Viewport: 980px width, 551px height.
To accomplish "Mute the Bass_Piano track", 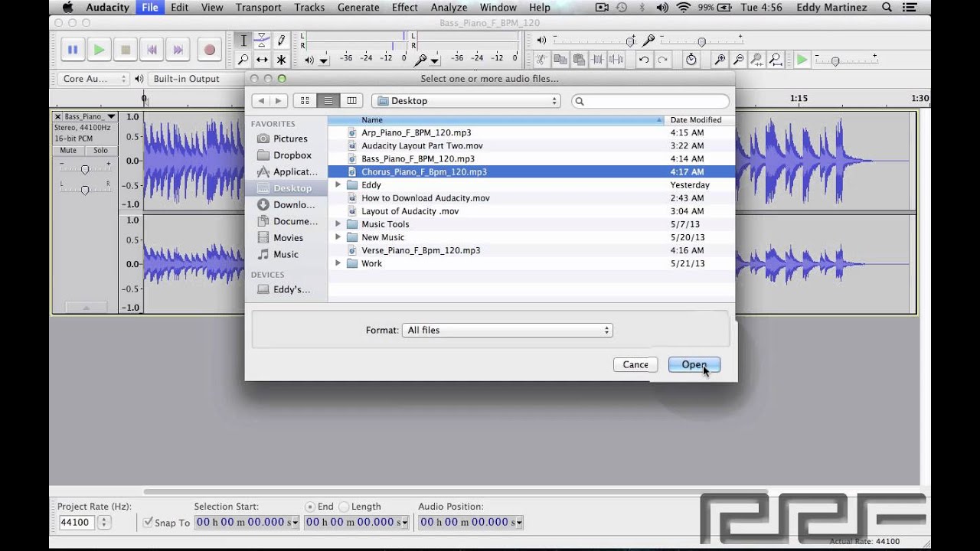I will pos(68,151).
